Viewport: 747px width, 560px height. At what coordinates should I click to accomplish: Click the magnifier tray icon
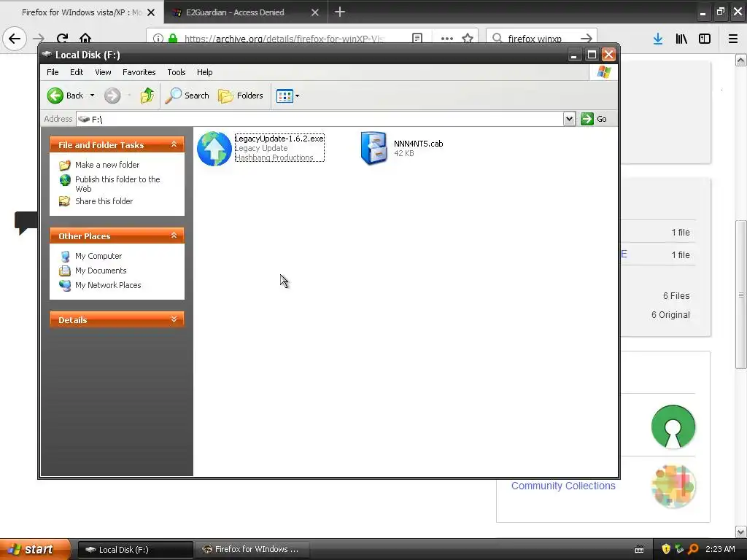[x=693, y=549]
